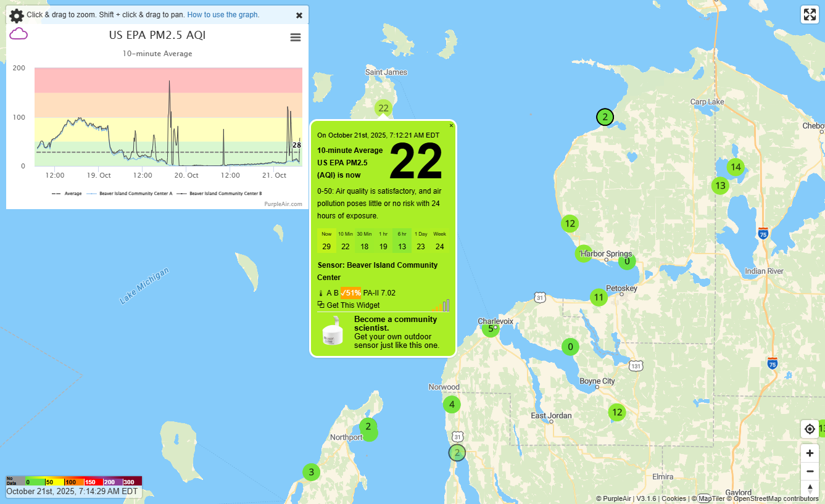Click the thermometer icon in sensor popup
Screen dimensions: 825x504
coord(321,294)
